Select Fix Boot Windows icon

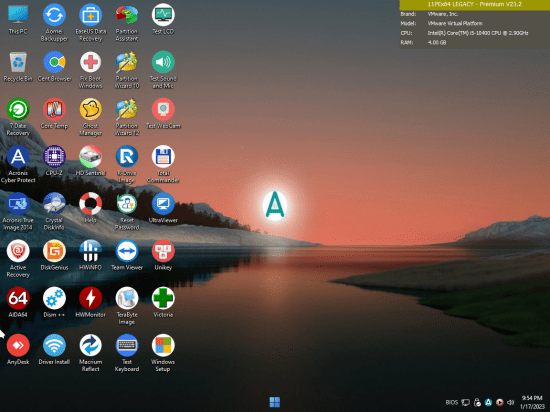tap(90, 70)
